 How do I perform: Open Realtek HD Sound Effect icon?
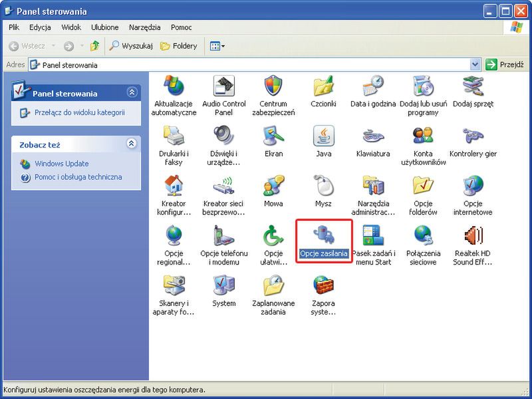tap(473, 235)
